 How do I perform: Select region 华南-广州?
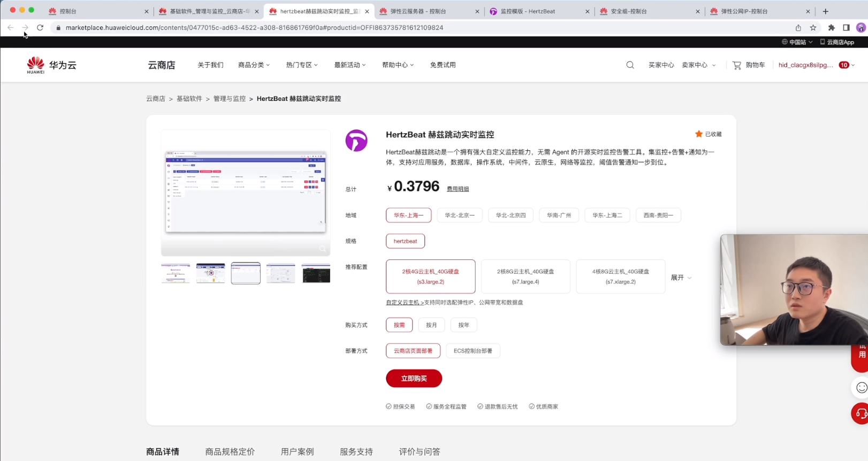559,216
